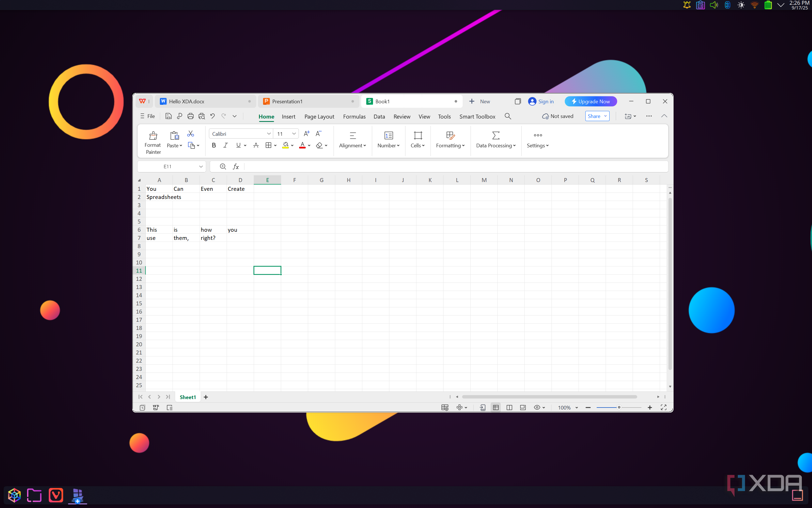Viewport: 812px width, 508px height.
Task: Click the Undo arrow
Action: click(212, 116)
